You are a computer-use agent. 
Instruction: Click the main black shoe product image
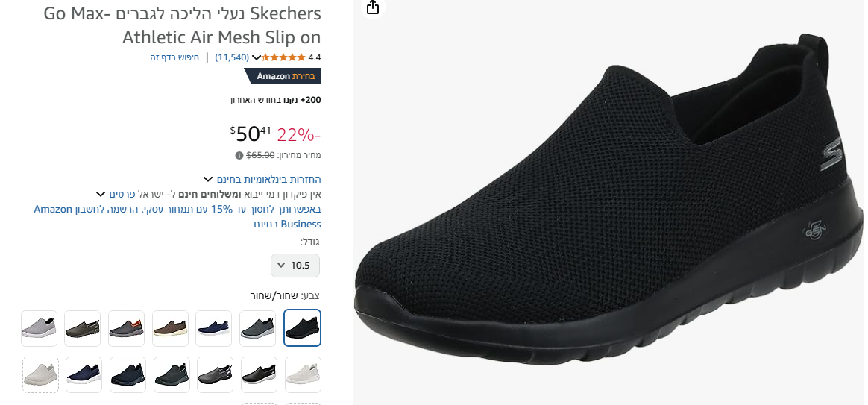[x=608, y=201]
